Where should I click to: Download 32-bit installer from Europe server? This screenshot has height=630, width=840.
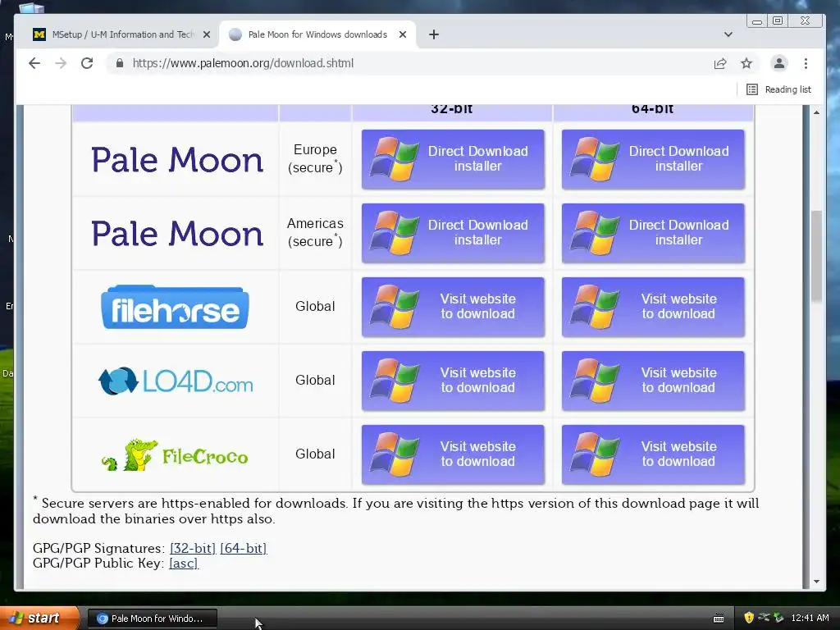click(x=453, y=159)
